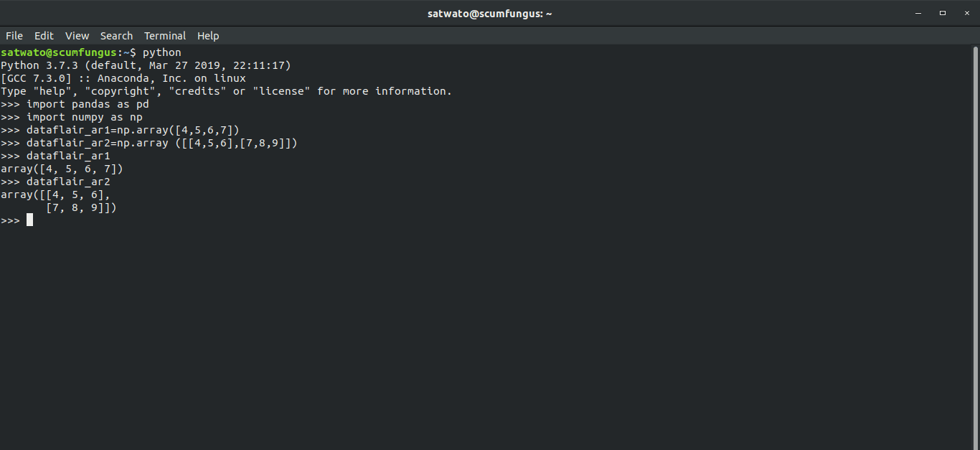
Task: Click the satwato@scumfungus window title
Action: [490, 13]
